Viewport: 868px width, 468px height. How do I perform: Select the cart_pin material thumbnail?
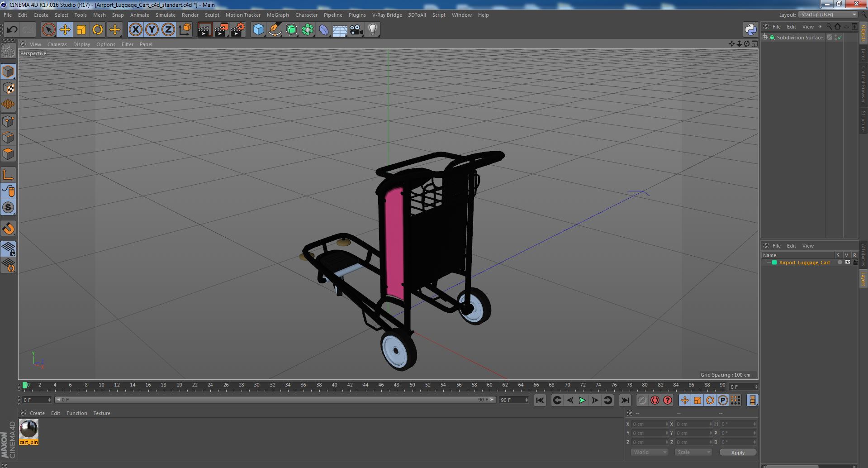pyautogui.click(x=28, y=429)
